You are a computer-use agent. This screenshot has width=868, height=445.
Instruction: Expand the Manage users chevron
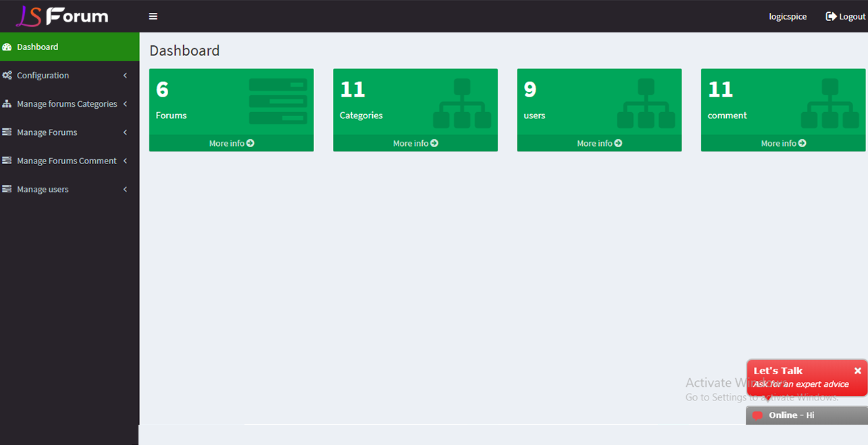point(125,188)
